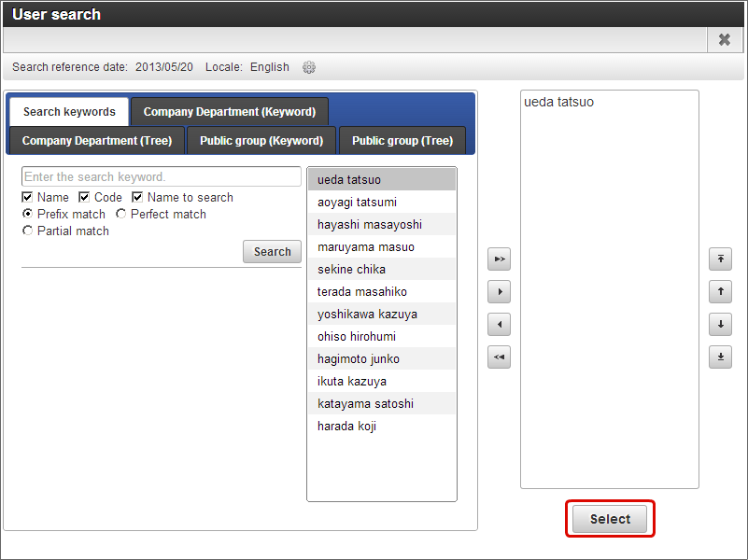Screen dimensions: 748x560
Task: Select aoyagi tatsumi in results list
Action: coord(382,203)
